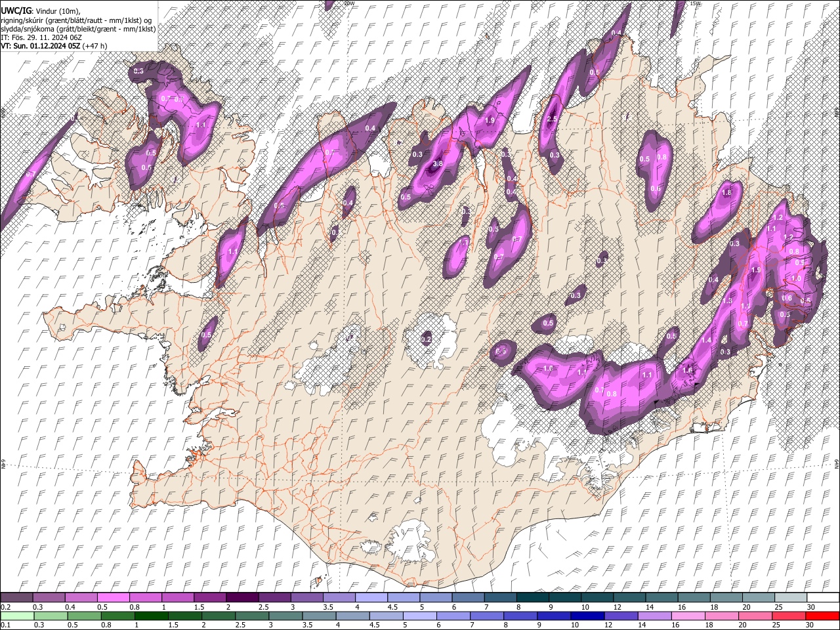Select the bright pink 0.5 swatch in top legend
The image size is (840, 630).
coord(113,598)
